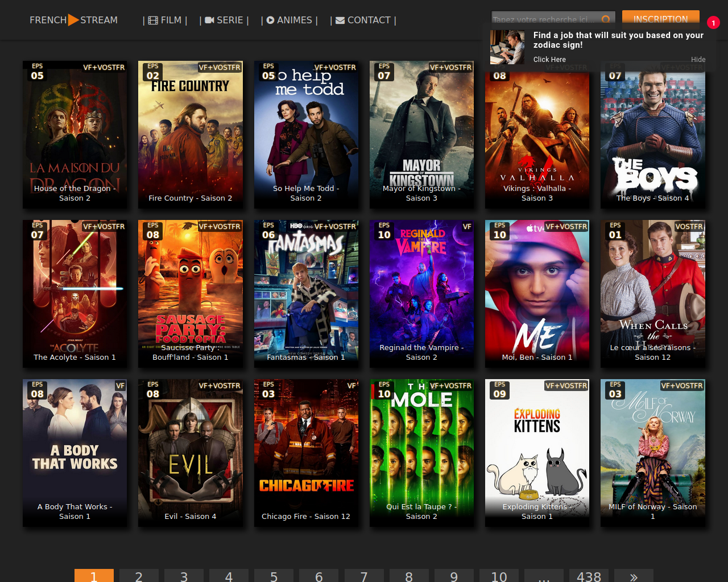Open Reginald the Vampire Saison 2
Viewport: 728px width, 582px height.
click(421, 294)
